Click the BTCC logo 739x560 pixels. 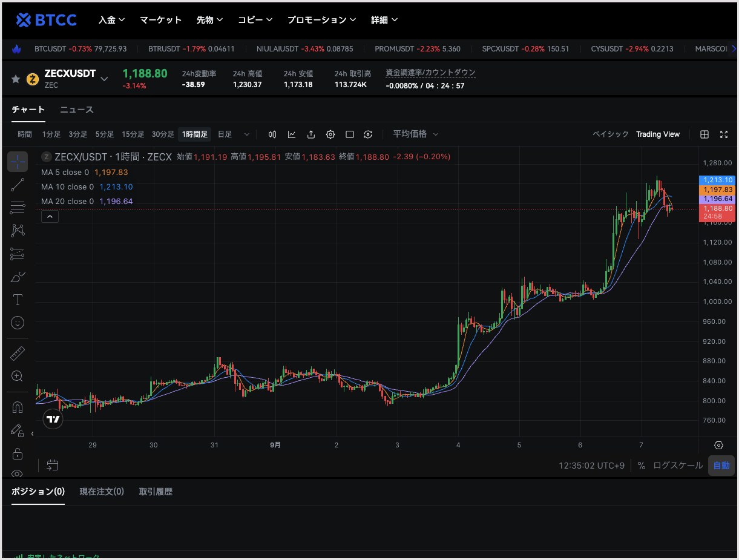point(47,20)
